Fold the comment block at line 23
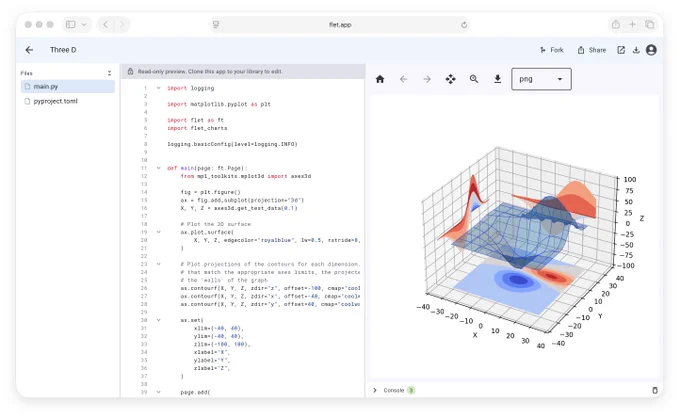 tap(159, 264)
